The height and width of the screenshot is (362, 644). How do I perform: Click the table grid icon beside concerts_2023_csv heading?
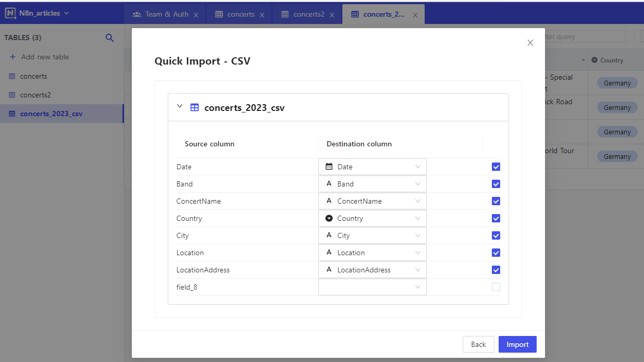click(194, 107)
